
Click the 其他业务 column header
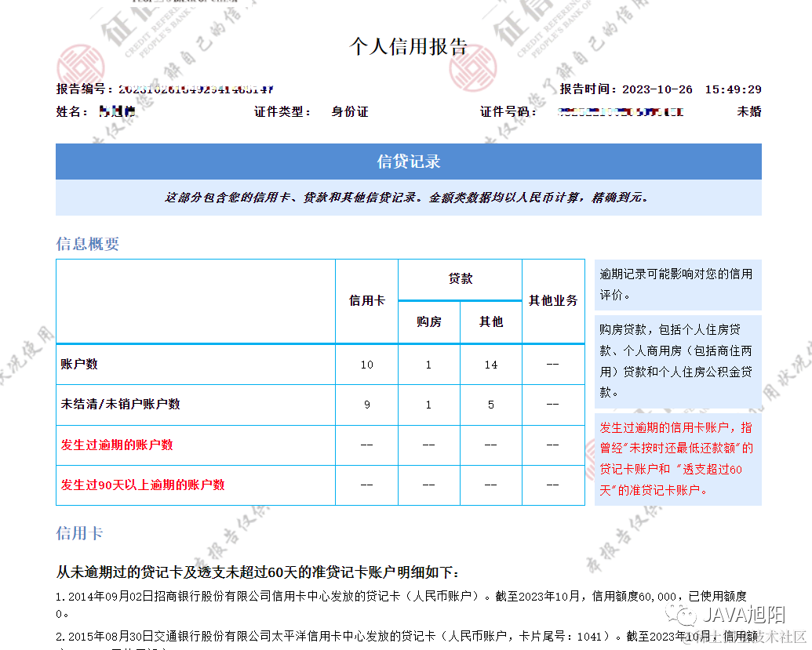pyautogui.click(x=553, y=301)
